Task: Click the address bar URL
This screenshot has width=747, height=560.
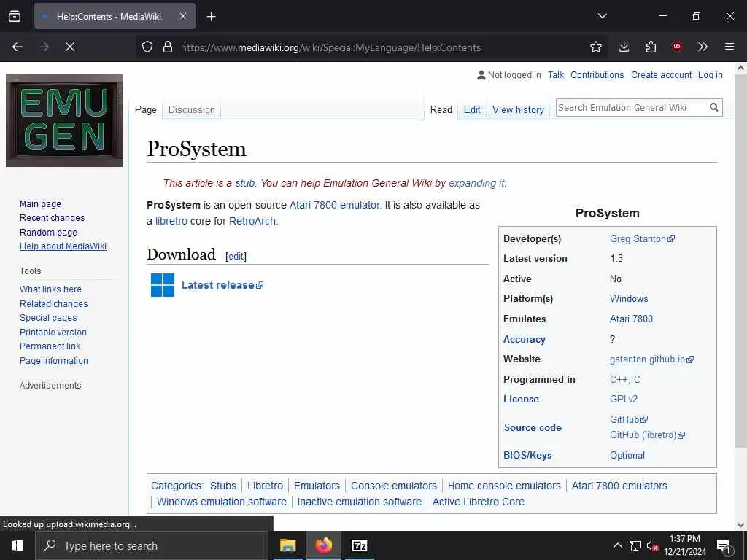Action: 330,47
